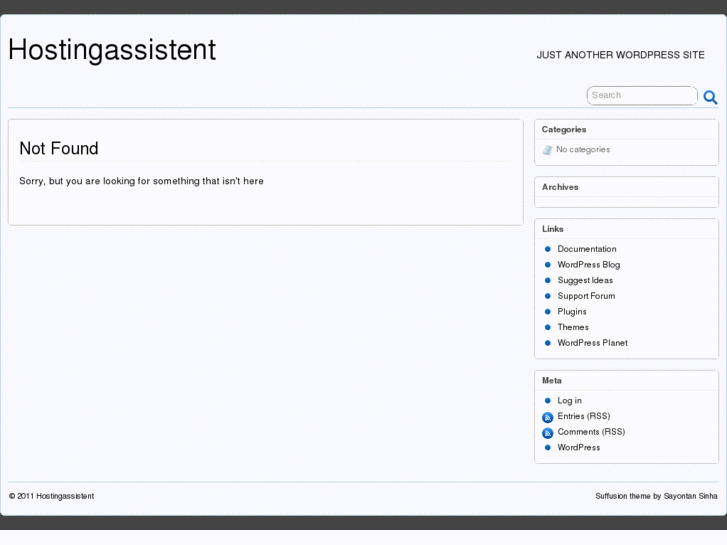The width and height of the screenshot is (727, 545).
Task: Go to the Support Forum link
Action: [586, 296]
